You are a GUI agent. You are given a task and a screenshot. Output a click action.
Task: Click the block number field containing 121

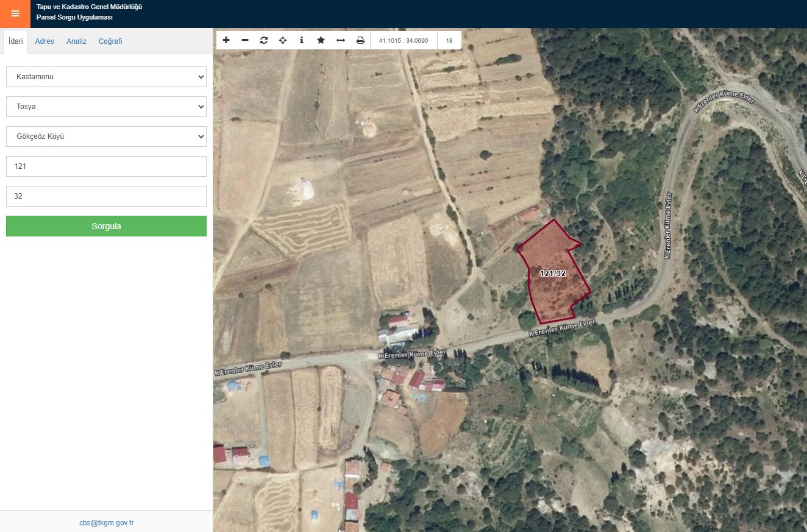pos(106,166)
